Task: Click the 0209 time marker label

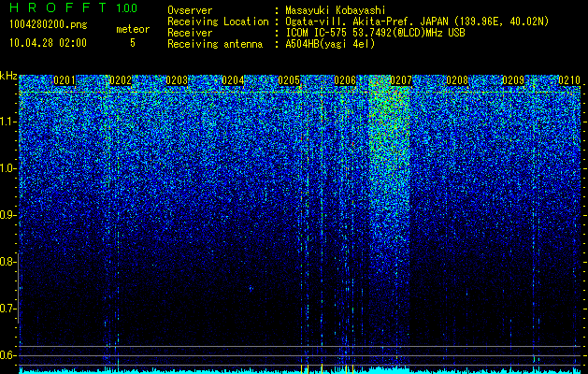Action: pos(513,80)
